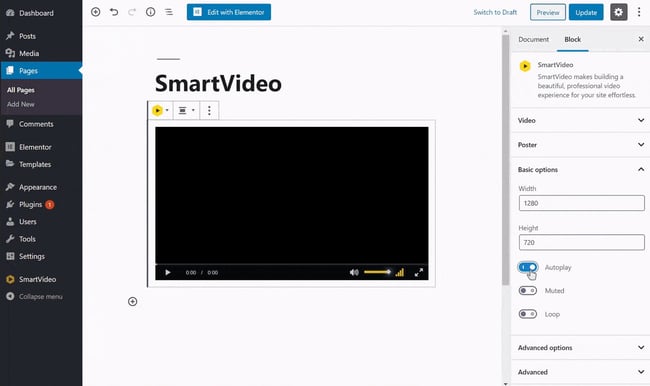Toggle the Muted switch

tap(528, 291)
